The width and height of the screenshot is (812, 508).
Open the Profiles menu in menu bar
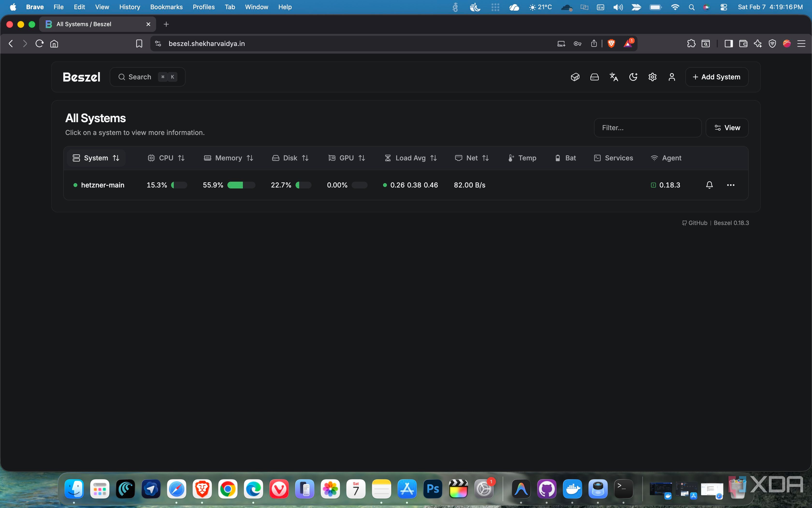(204, 7)
